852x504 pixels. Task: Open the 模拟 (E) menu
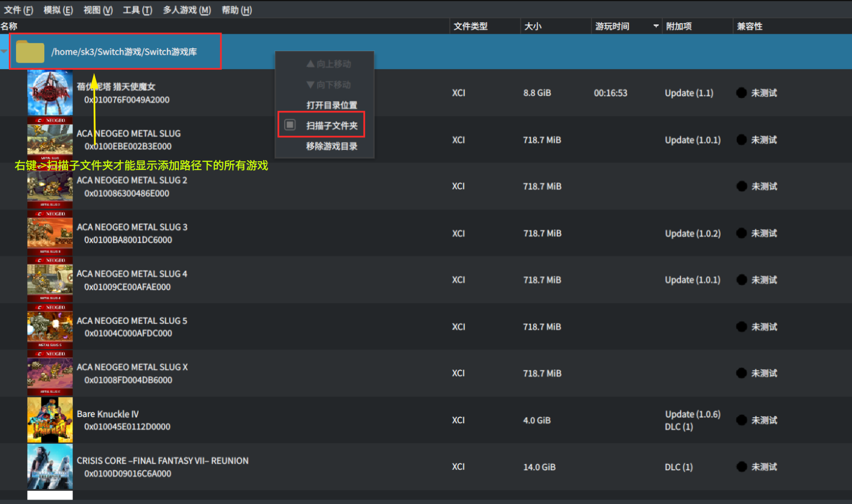(x=58, y=10)
